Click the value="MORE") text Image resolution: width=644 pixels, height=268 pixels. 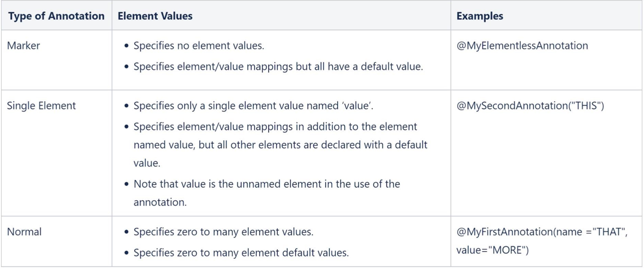click(x=493, y=250)
